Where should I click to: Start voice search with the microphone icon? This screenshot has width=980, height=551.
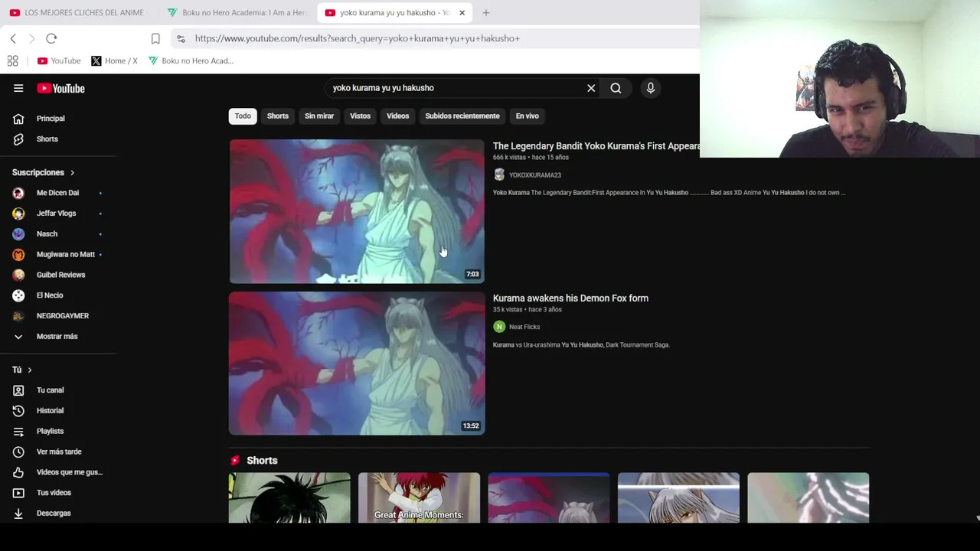coord(651,88)
